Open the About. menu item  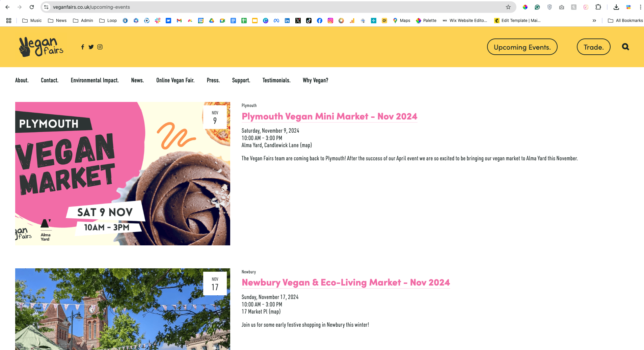[x=22, y=80]
